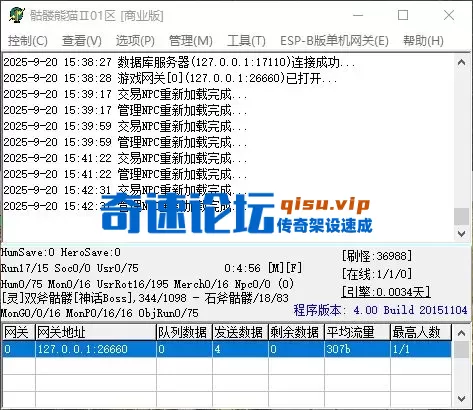Click the 最高人数 column header
Viewport: 473px width, 410px height.
coord(421,332)
